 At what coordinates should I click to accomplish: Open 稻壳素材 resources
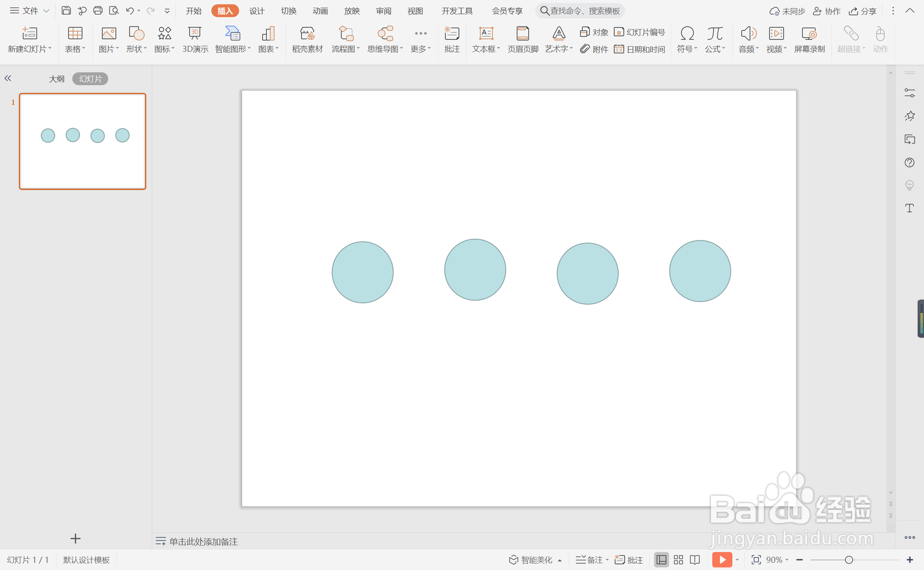307,40
